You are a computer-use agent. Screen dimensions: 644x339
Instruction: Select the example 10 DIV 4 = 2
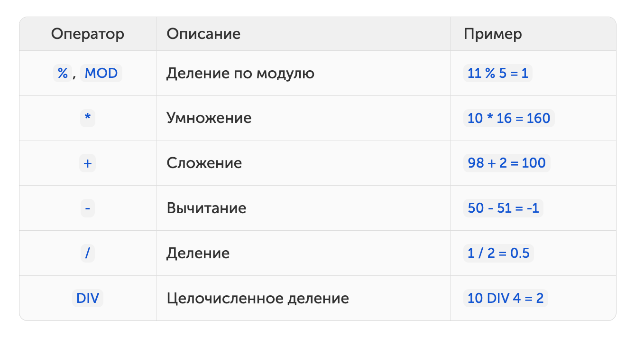coord(506,299)
